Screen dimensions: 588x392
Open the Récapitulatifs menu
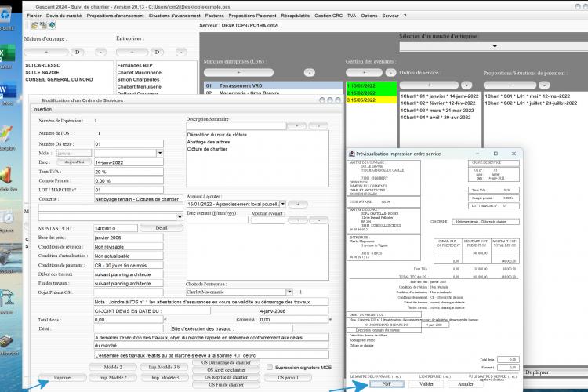(296, 16)
